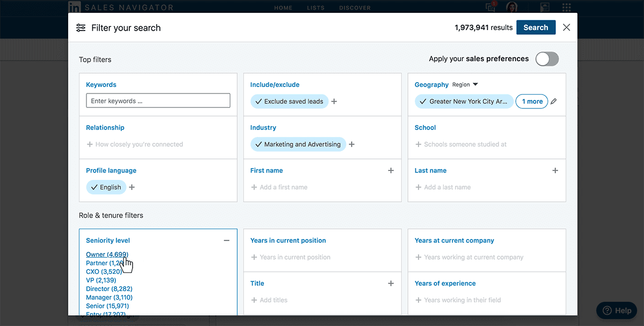Click the Include/exclude heading
Screen dimensions: 644x326
point(275,85)
